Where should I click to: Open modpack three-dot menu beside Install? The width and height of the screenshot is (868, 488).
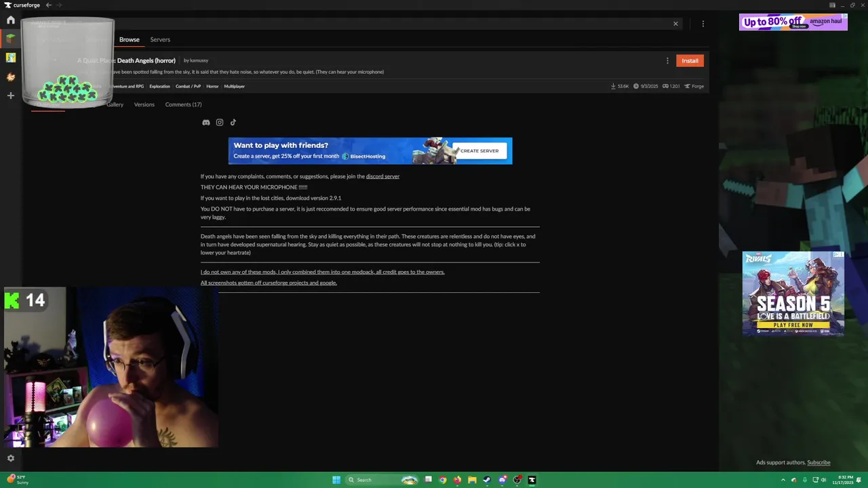(x=667, y=60)
